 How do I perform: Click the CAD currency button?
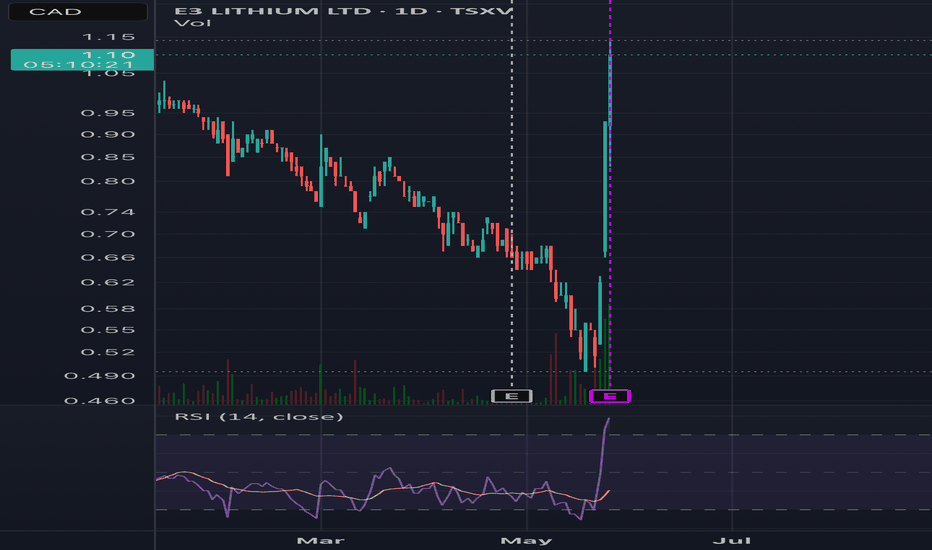[x=77, y=11]
